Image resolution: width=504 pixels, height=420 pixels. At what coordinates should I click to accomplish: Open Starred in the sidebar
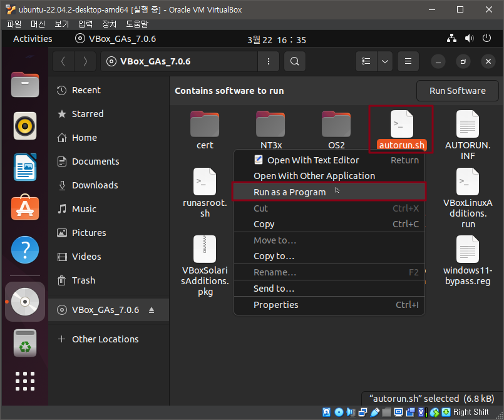109,114
